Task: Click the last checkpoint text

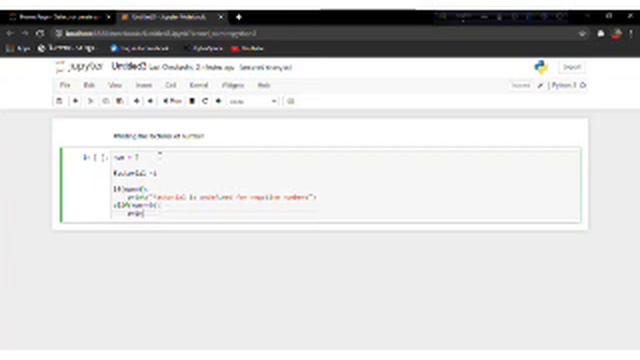Action: (192, 67)
